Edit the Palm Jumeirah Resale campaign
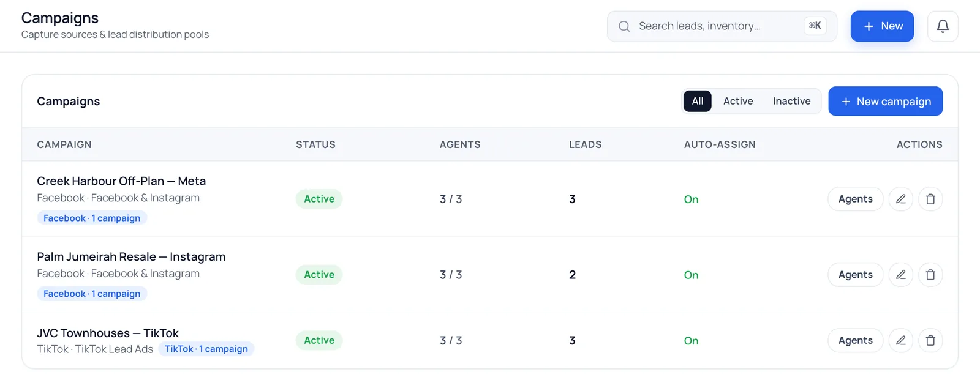The width and height of the screenshot is (980, 391). [x=901, y=275]
